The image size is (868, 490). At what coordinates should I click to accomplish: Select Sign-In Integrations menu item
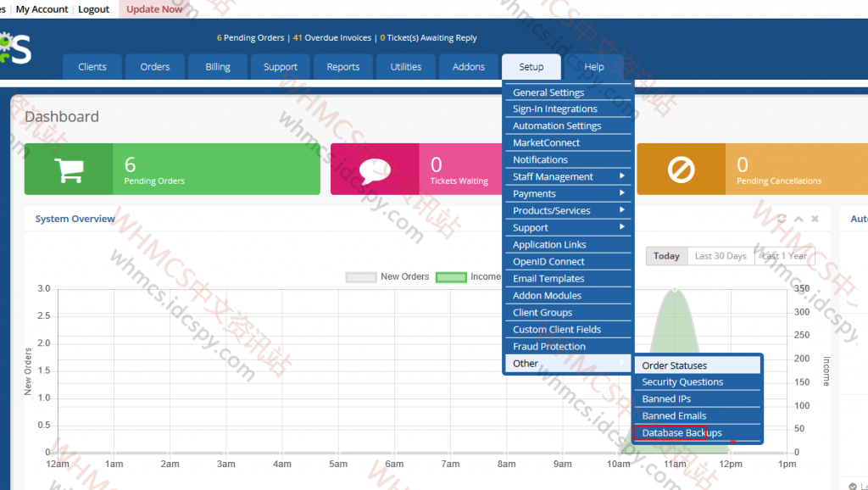tap(568, 109)
